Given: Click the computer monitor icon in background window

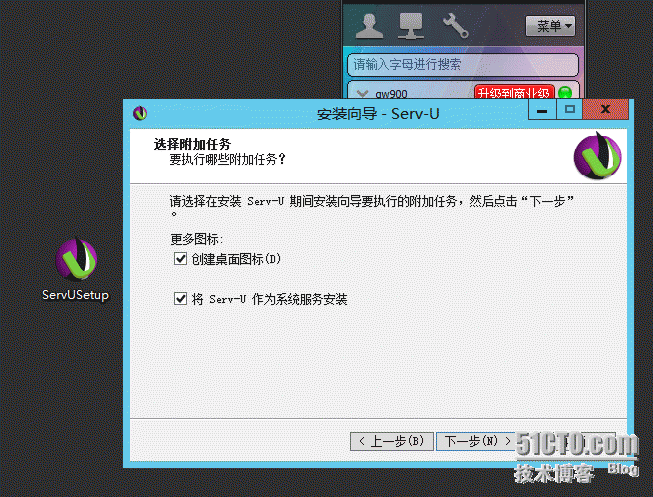Looking at the screenshot, I should point(411,26).
